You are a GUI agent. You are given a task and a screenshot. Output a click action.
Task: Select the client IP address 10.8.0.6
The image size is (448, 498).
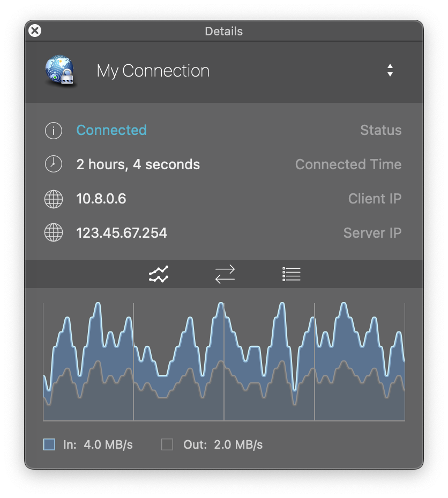click(101, 199)
